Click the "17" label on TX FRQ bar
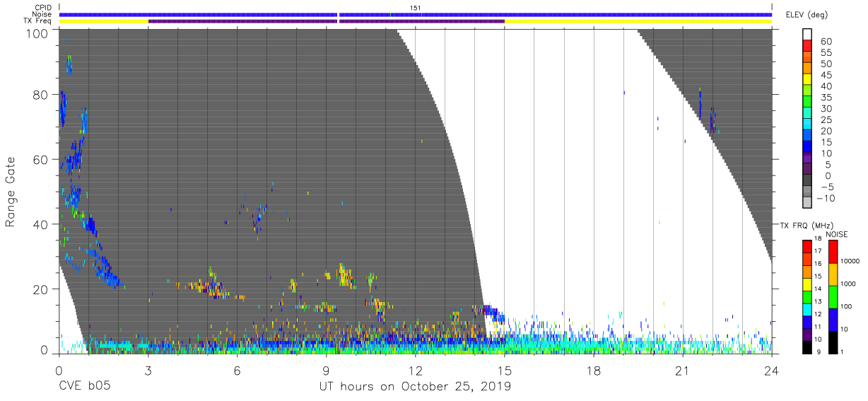 819,251
